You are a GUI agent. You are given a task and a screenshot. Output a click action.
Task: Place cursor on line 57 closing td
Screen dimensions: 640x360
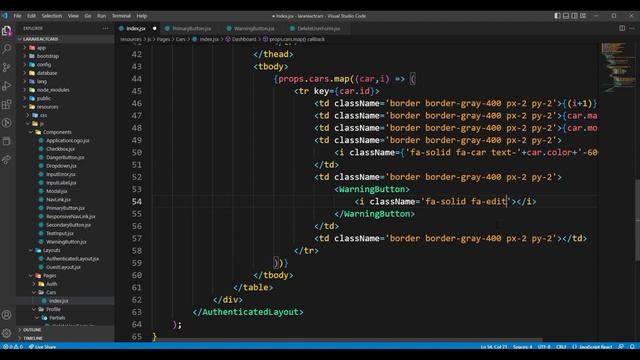click(574, 238)
